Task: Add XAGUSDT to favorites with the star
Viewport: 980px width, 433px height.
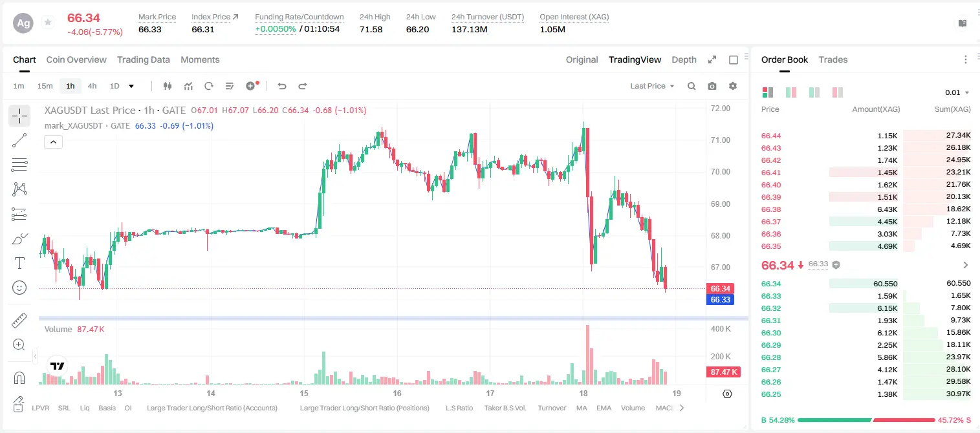Action: click(x=48, y=23)
